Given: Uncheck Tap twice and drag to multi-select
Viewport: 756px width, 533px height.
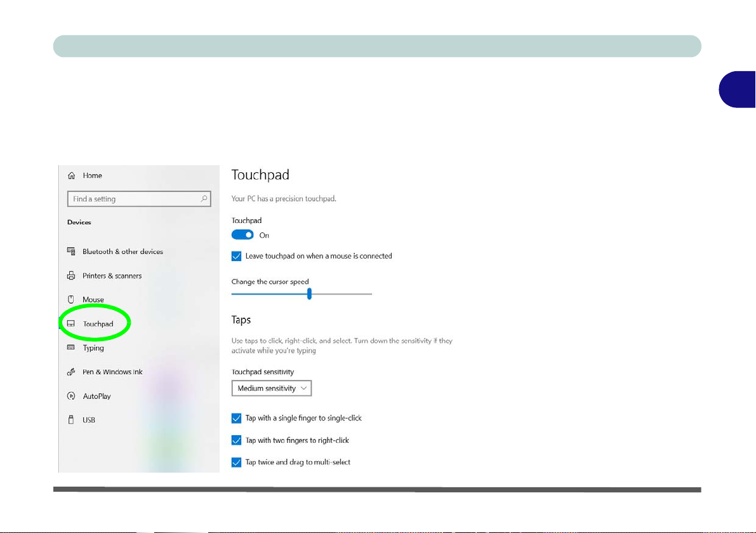Looking at the screenshot, I should point(236,462).
